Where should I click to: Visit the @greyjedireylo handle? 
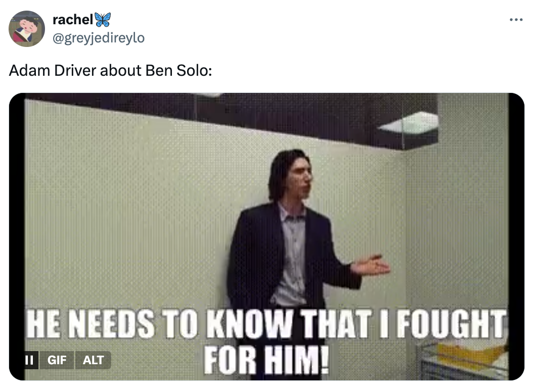click(x=99, y=38)
